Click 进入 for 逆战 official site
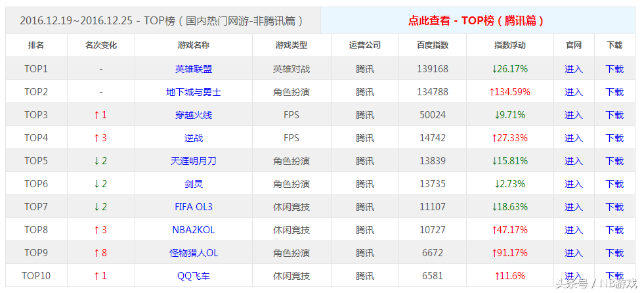The width and height of the screenshot is (644, 293). [574, 138]
